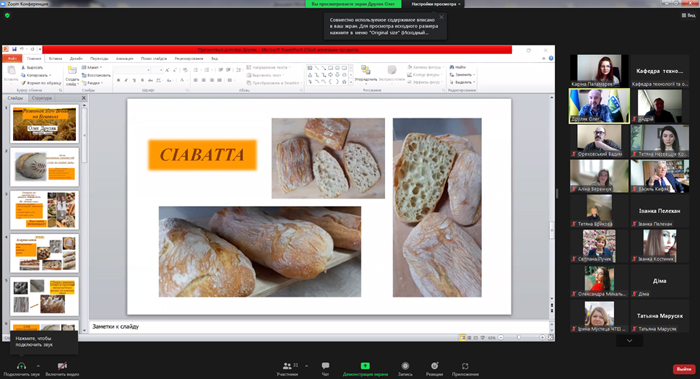700x379 pixels.
Task: Open the Вставка ribbon tab
Action: (x=55, y=58)
